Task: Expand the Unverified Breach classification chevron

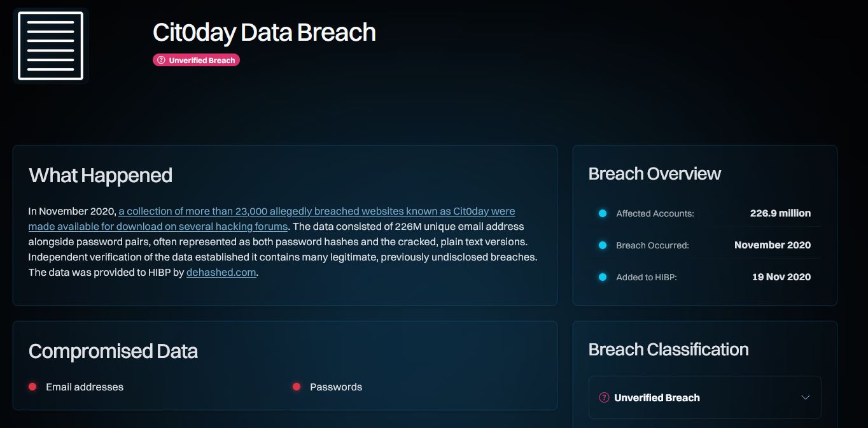Action: [806, 397]
